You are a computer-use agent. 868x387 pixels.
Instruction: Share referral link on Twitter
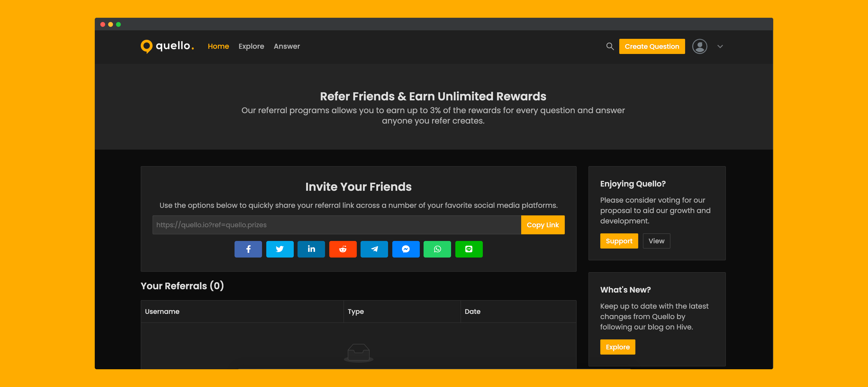(x=280, y=249)
